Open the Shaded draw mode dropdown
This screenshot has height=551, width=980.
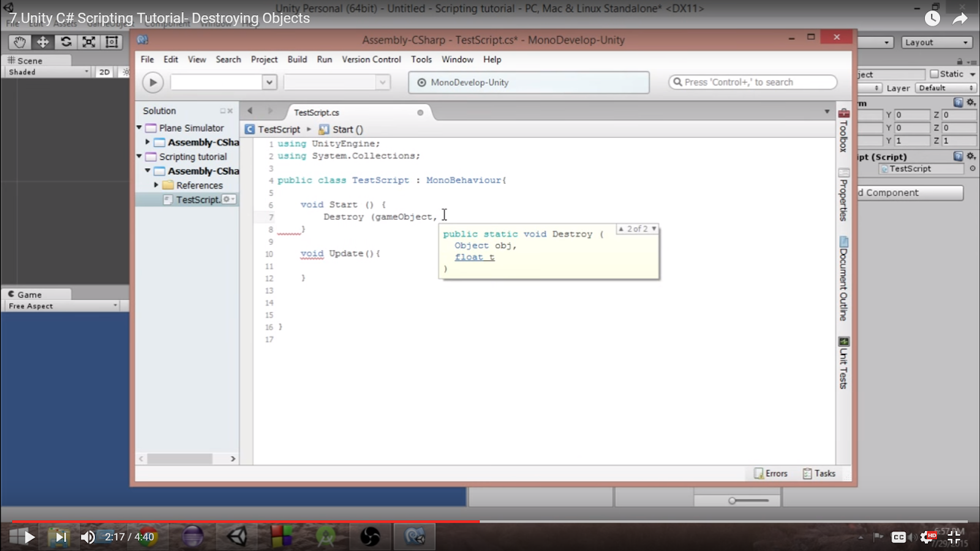click(x=48, y=72)
